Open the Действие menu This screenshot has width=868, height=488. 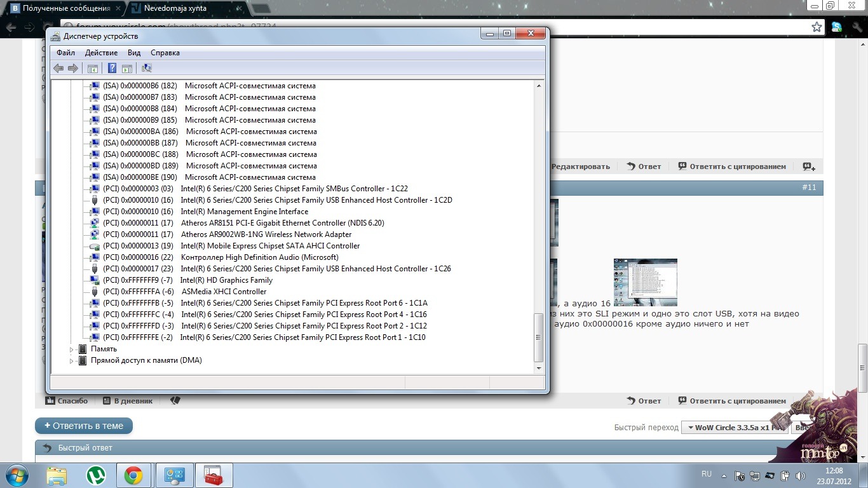tap(101, 53)
